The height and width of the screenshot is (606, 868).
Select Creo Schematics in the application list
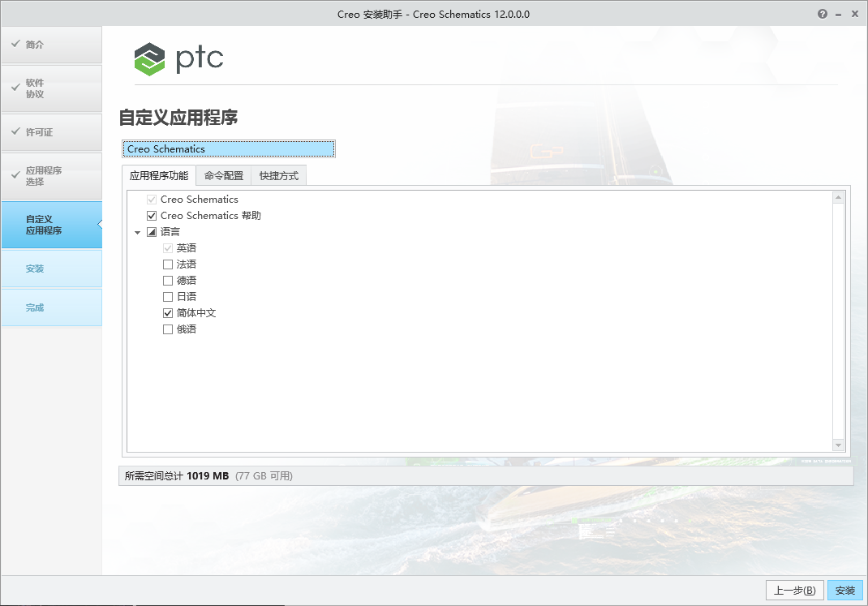229,149
